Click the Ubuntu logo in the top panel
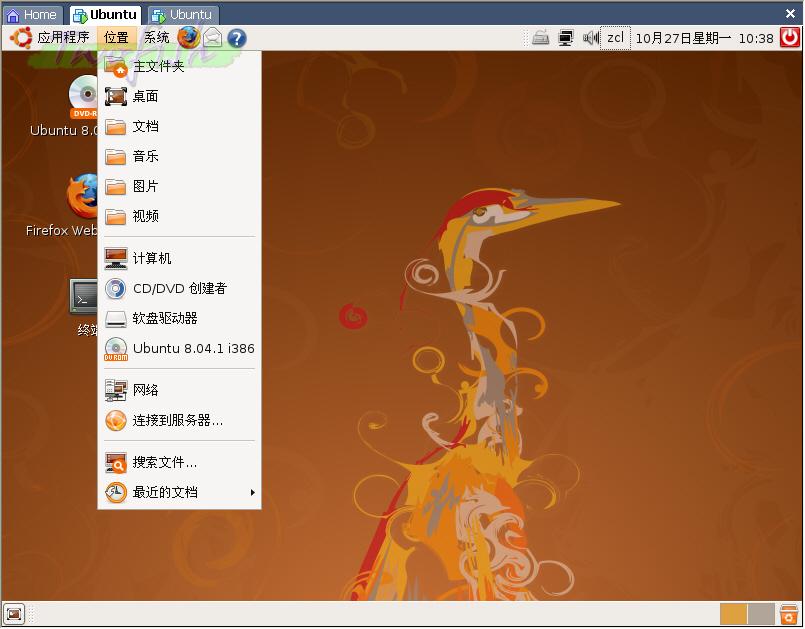 tap(21, 37)
